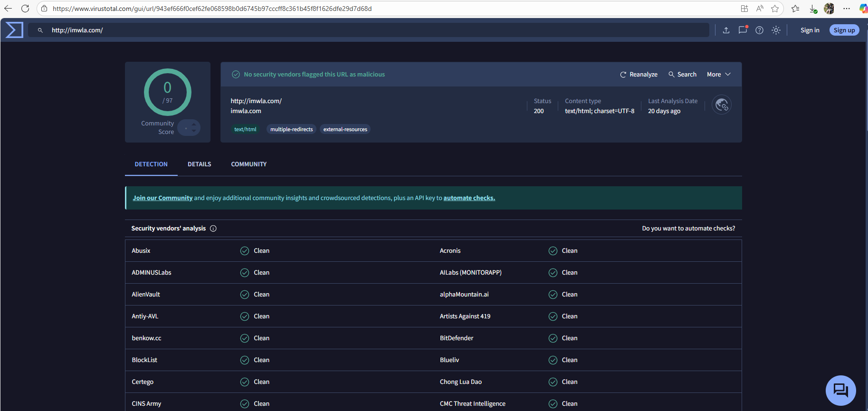The width and height of the screenshot is (868, 411).
Task: Click the AILabs (MONITORAPP) vendor name
Action: pos(471,273)
